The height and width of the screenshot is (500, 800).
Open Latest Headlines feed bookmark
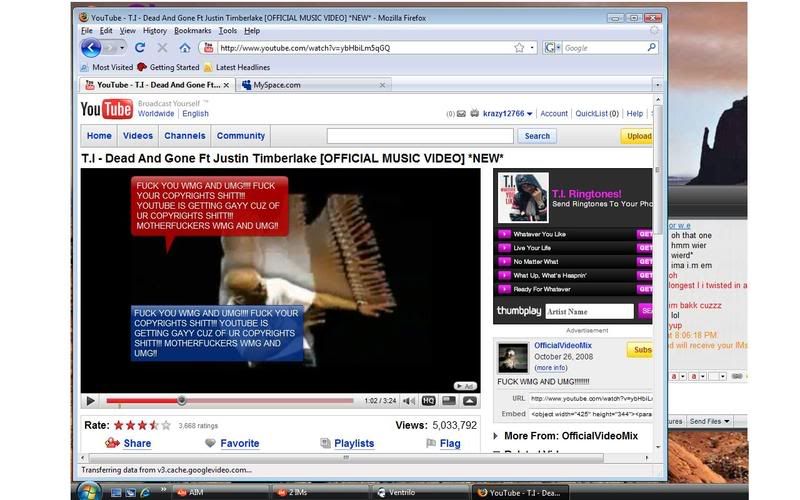(237, 67)
